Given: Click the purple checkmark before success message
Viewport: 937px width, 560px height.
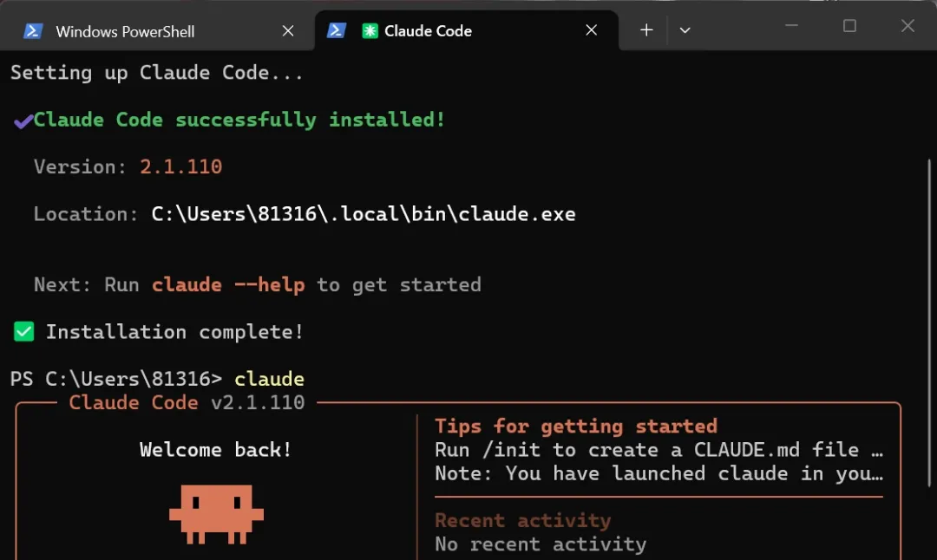Looking at the screenshot, I should (x=23, y=121).
